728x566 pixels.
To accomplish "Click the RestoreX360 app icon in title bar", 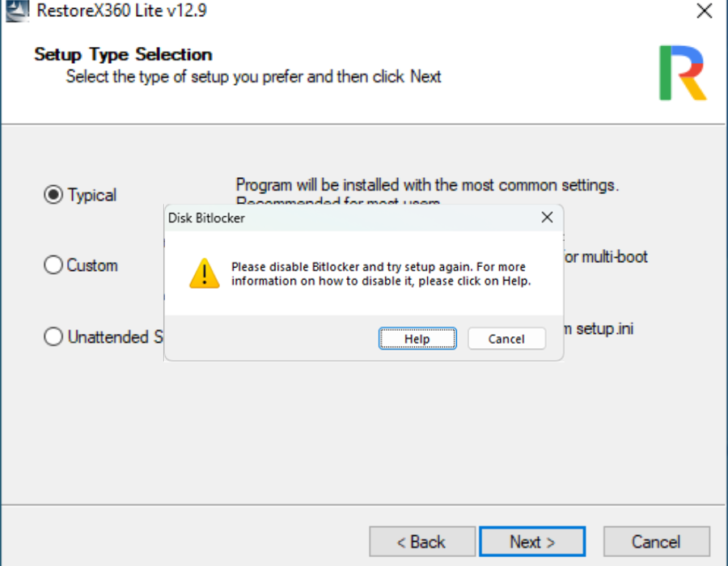I will point(17,11).
